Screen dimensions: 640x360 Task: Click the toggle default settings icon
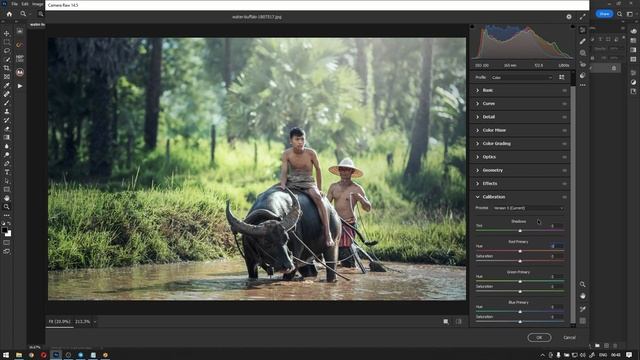pos(458,322)
